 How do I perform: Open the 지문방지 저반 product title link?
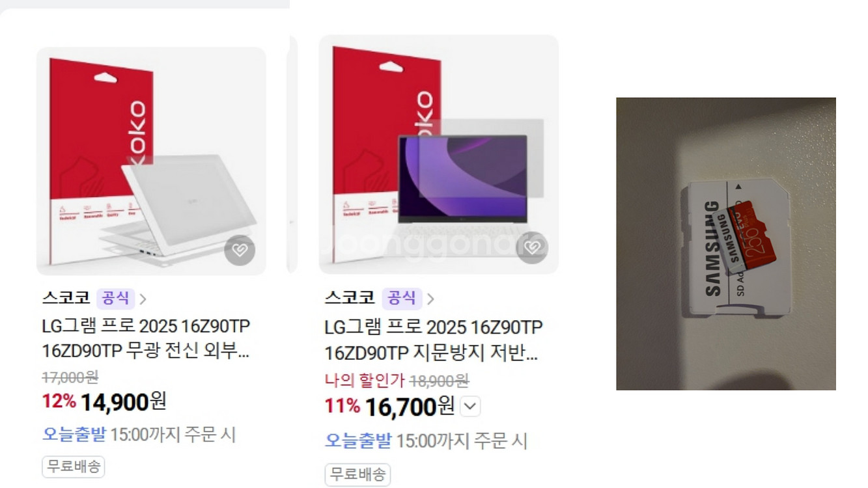pos(433,340)
